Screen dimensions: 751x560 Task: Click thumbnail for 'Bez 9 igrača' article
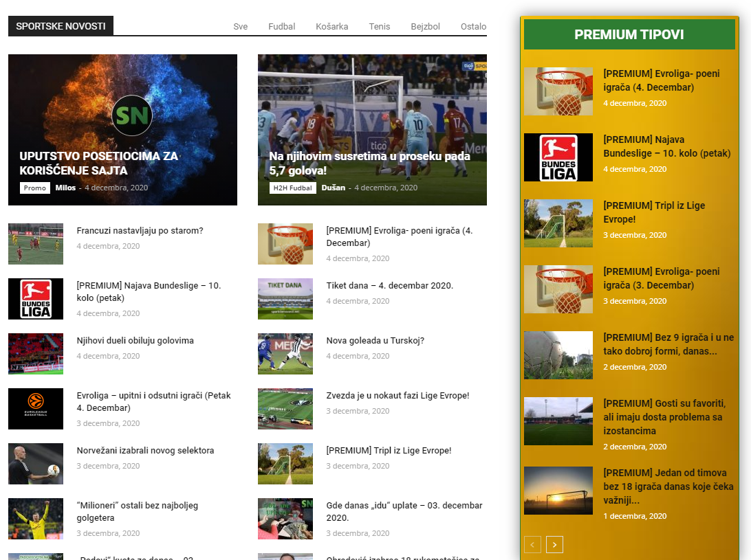pyautogui.click(x=558, y=356)
